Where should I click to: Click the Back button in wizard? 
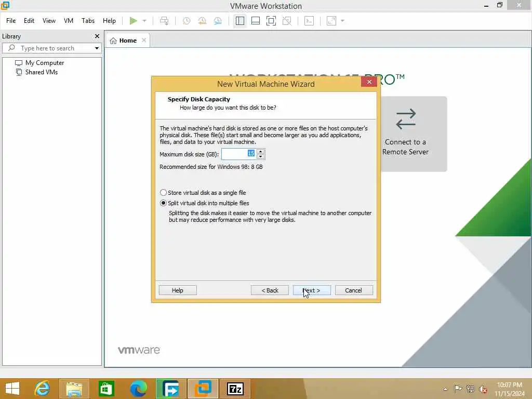pos(270,290)
